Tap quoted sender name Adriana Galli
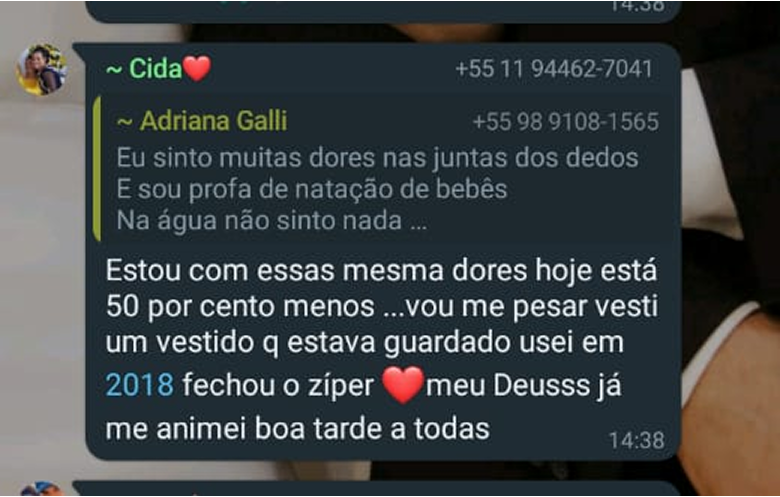Viewport: 780px width, 497px height. pyautogui.click(x=202, y=121)
